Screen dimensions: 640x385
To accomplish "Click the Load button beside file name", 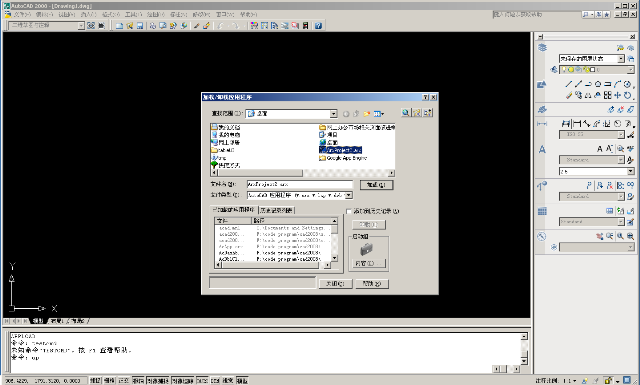I will (376, 185).
